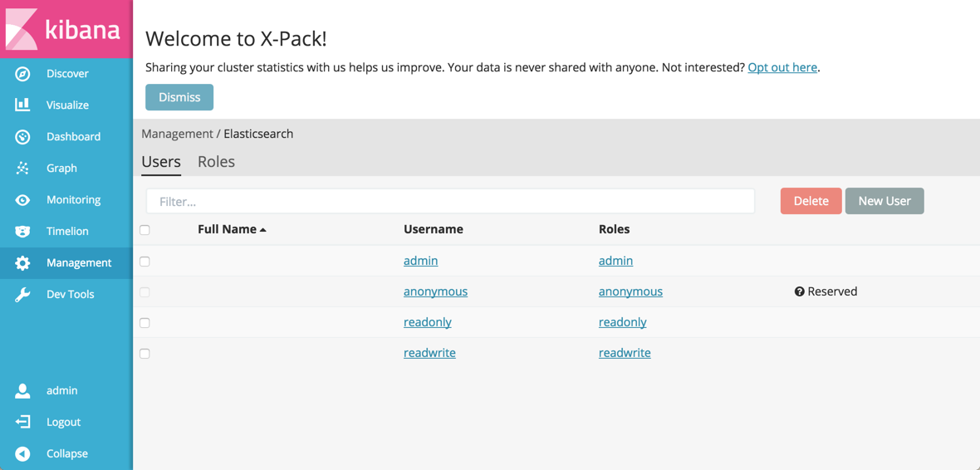This screenshot has width=980, height=470.
Task: Click the Discover compass icon
Action: point(22,74)
